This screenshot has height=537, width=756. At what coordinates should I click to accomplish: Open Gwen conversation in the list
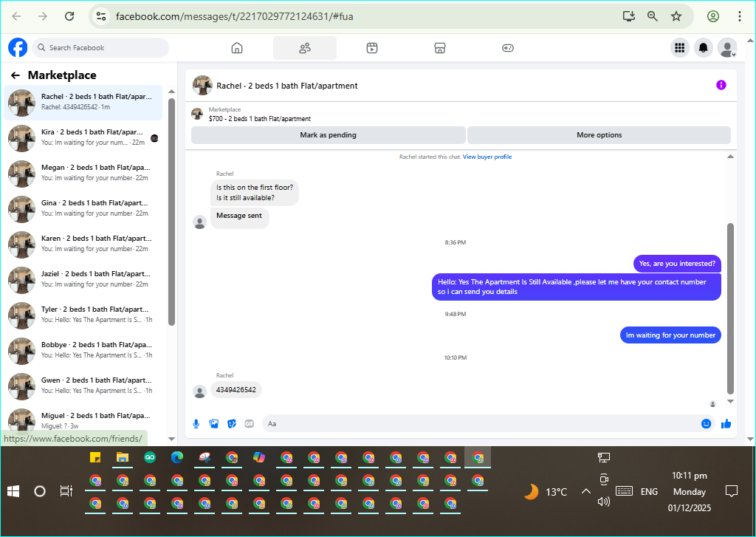83,386
